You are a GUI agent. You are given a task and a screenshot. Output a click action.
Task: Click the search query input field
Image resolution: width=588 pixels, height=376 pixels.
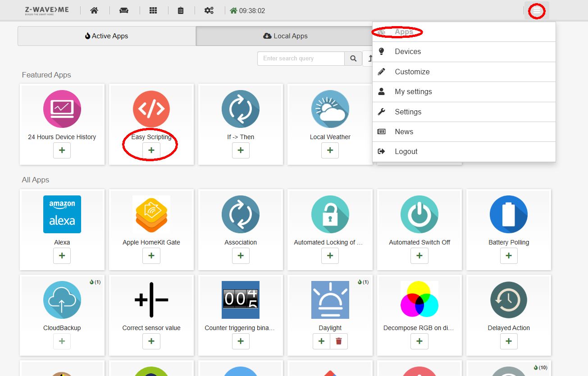click(x=301, y=59)
